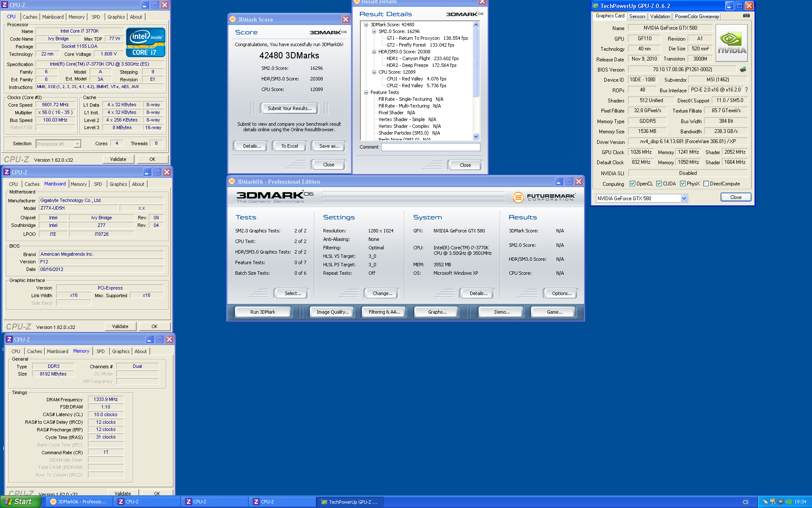Click the GPU-Z title bar icon
Viewport: 812px width, 508px height.
click(x=596, y=6)
